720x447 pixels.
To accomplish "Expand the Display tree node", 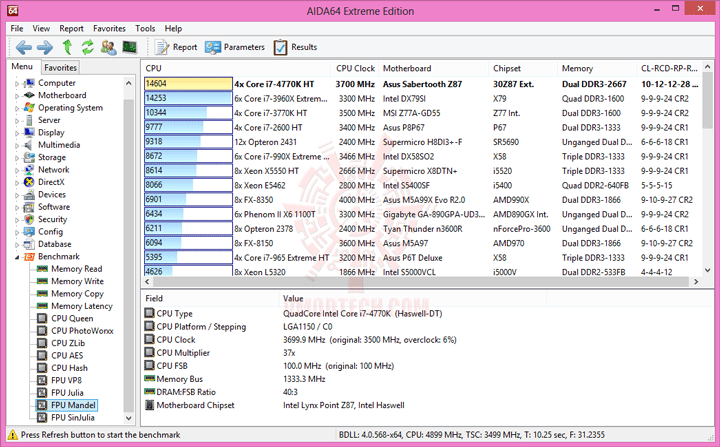I will pos(17,133).
